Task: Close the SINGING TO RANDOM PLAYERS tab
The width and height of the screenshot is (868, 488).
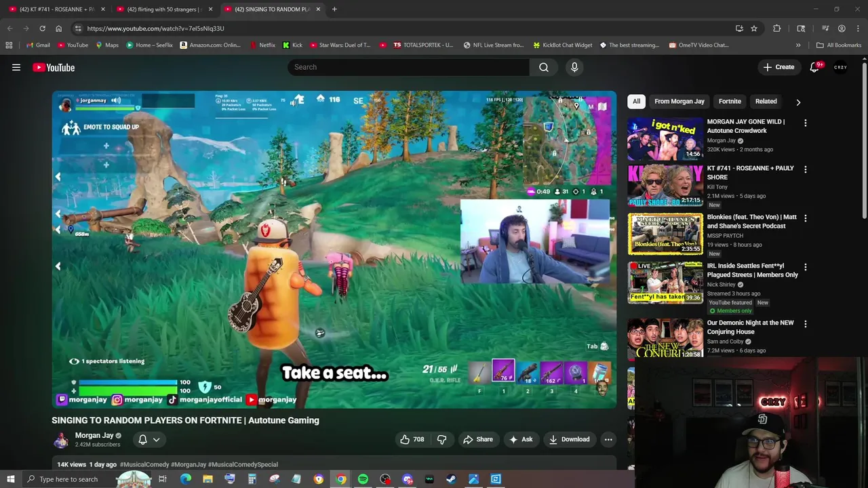Action: click(318, 9)
